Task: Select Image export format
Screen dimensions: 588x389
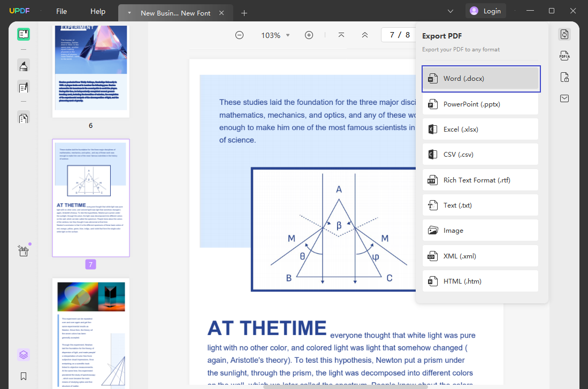Action: [480, 230]
